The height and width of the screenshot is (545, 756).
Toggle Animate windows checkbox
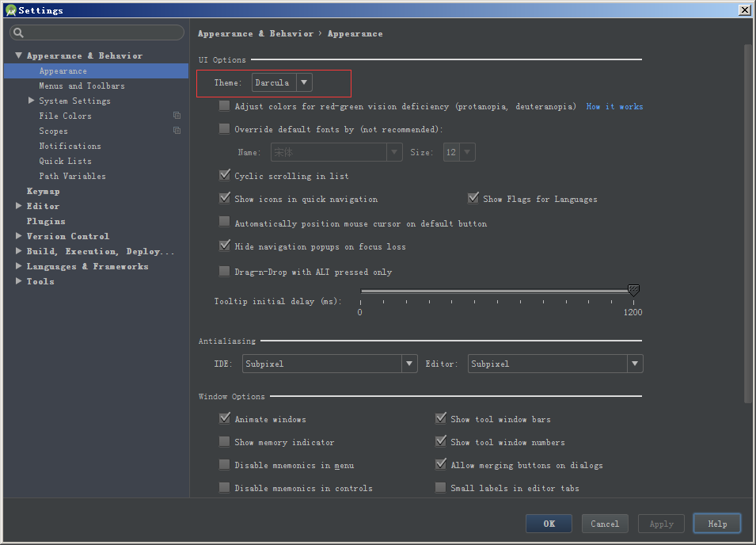click(x=225, y=419)
